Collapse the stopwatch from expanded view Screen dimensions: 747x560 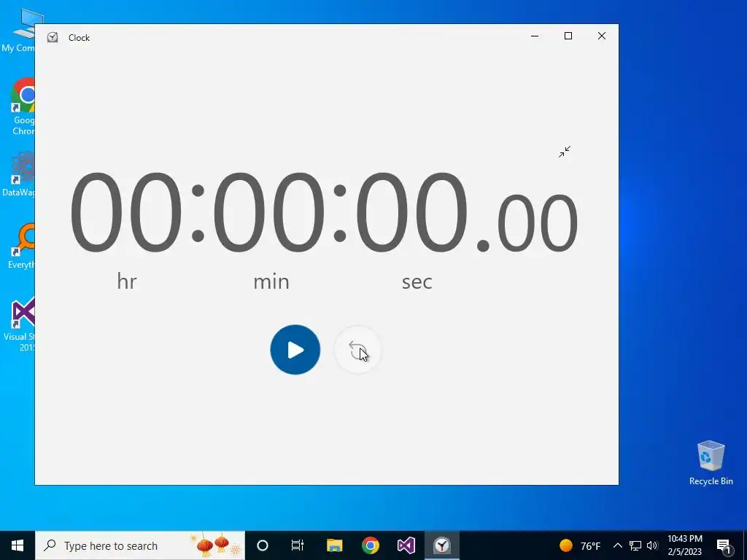(565, 152)
